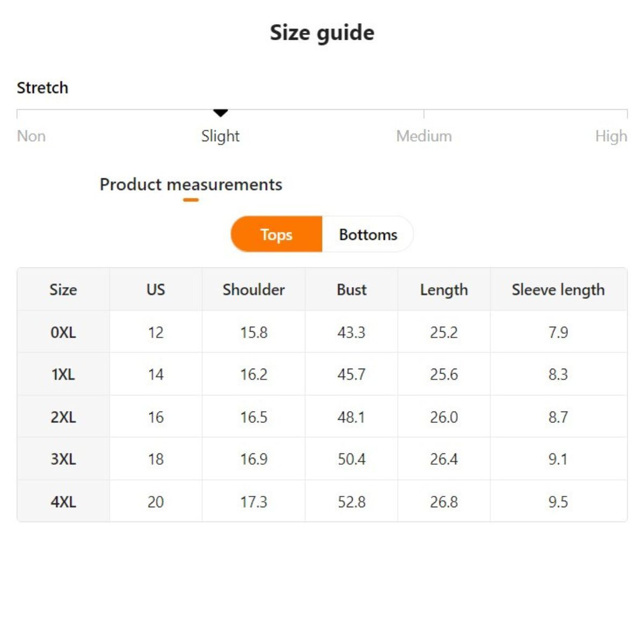Switch to the Bottoms toggle
This screenshot has width=644, height=644.
tap(368, 235)
